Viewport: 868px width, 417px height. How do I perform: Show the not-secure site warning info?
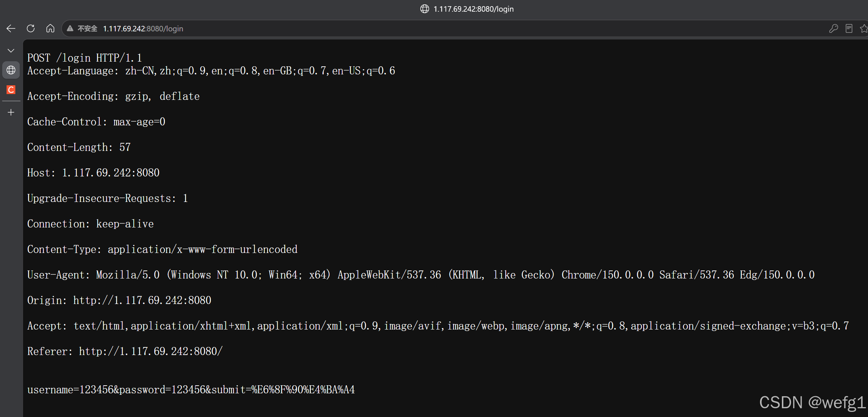click(82, 28)
